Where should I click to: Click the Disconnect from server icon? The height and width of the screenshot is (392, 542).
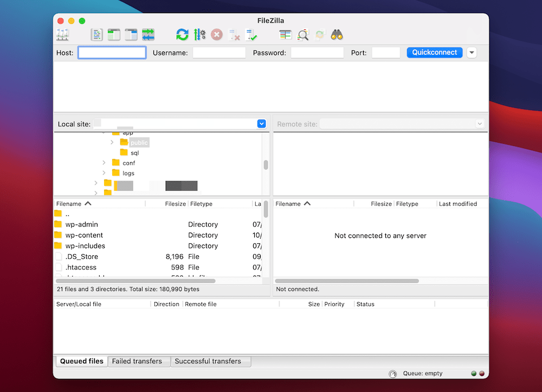[x=234, y=35]
